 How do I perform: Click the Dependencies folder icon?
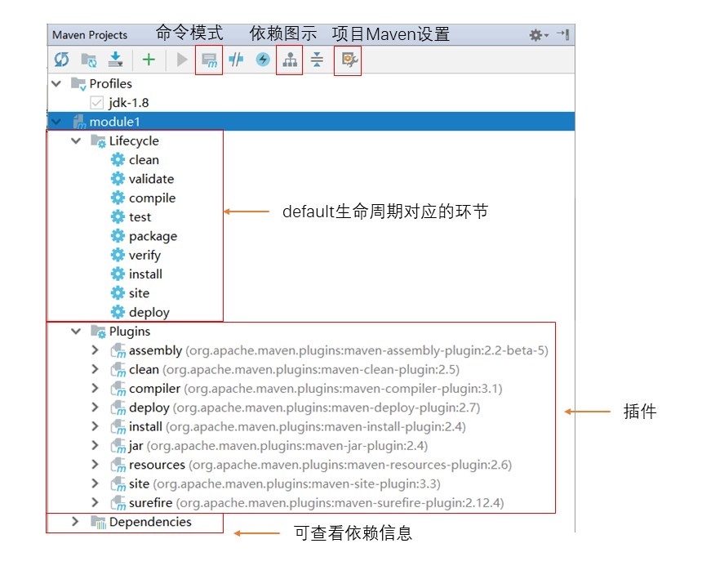(x=98, y=522)
